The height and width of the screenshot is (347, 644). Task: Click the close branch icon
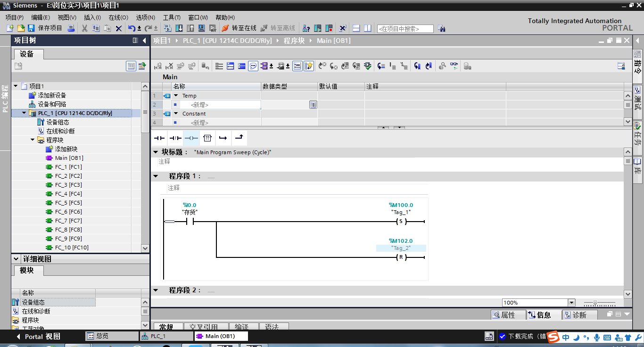239,138
